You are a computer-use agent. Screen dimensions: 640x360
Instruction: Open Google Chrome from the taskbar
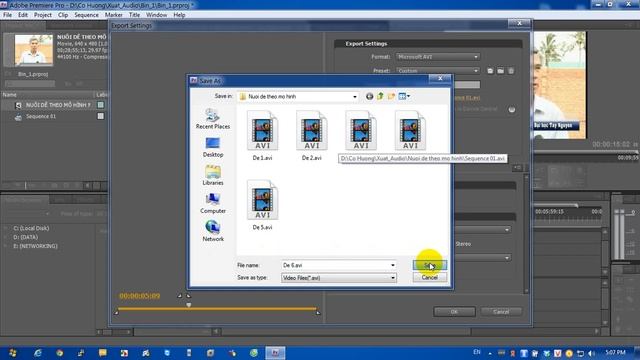[x=60, y=353]
